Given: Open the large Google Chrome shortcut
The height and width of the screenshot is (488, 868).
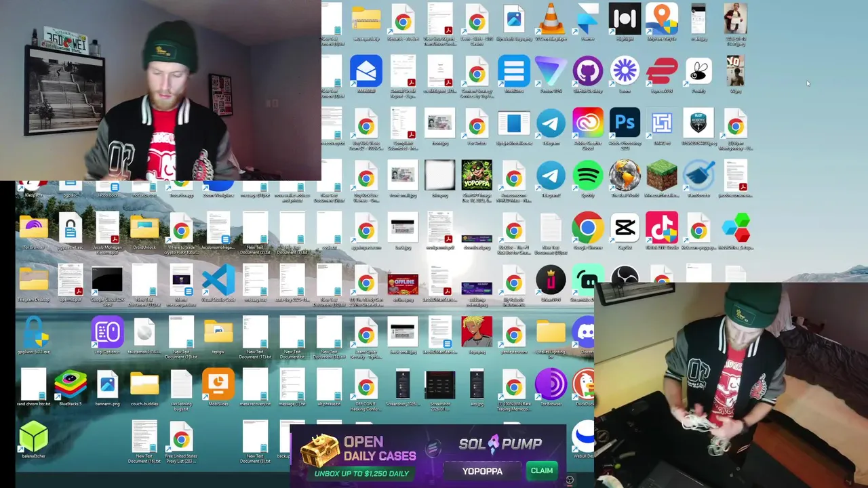Looking at the screenshot, I should pos(587,228).
